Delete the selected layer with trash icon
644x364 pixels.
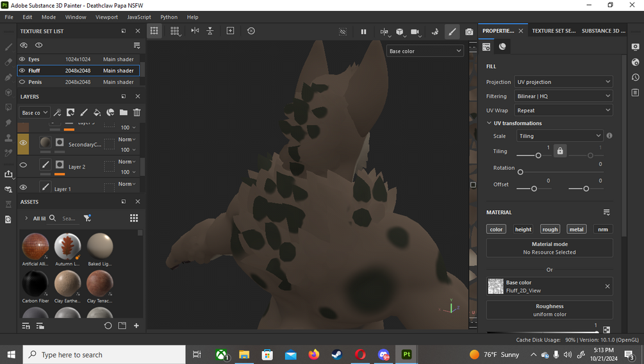[x=136, y=112]
